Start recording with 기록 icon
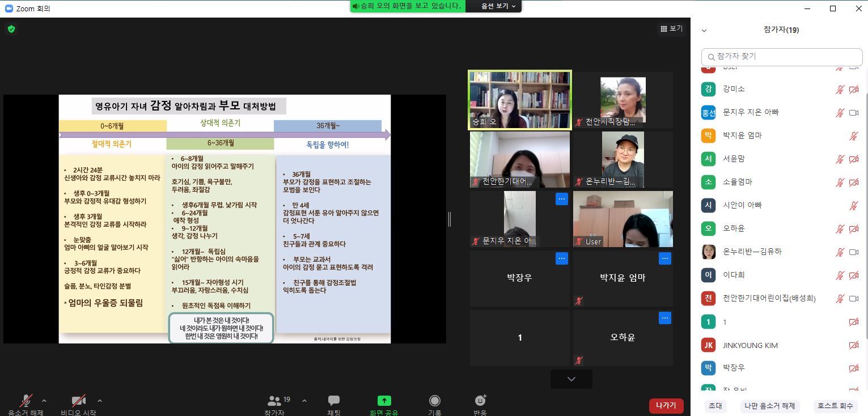868x416 pixels. [x=435, y=401]
